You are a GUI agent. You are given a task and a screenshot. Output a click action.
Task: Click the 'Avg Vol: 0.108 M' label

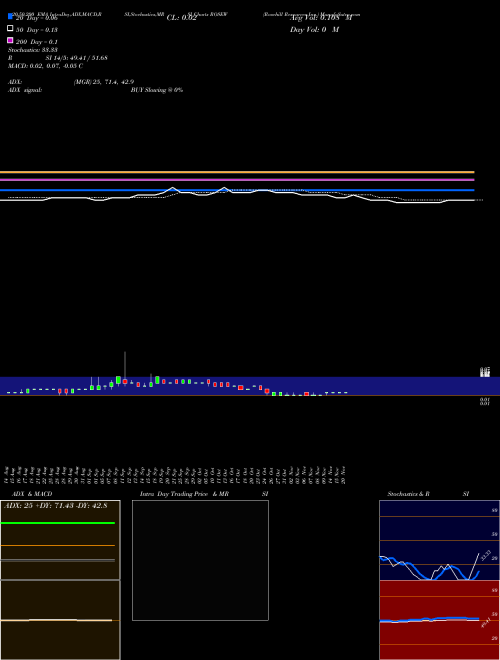[321, 18]
